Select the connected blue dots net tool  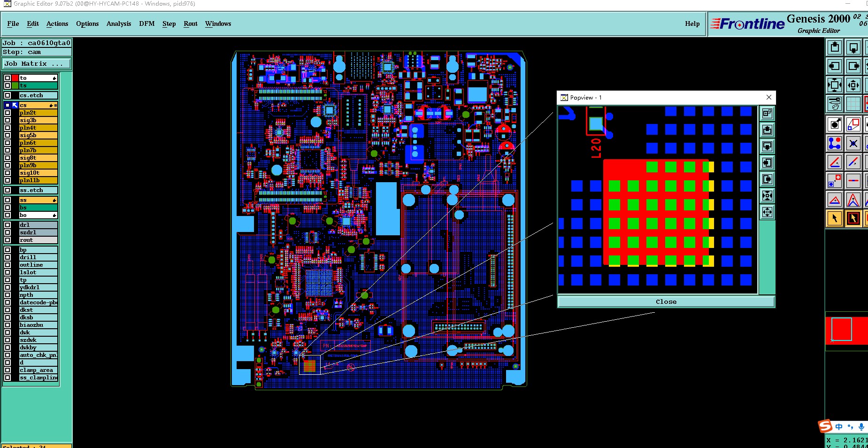click(x=835, y=143)
